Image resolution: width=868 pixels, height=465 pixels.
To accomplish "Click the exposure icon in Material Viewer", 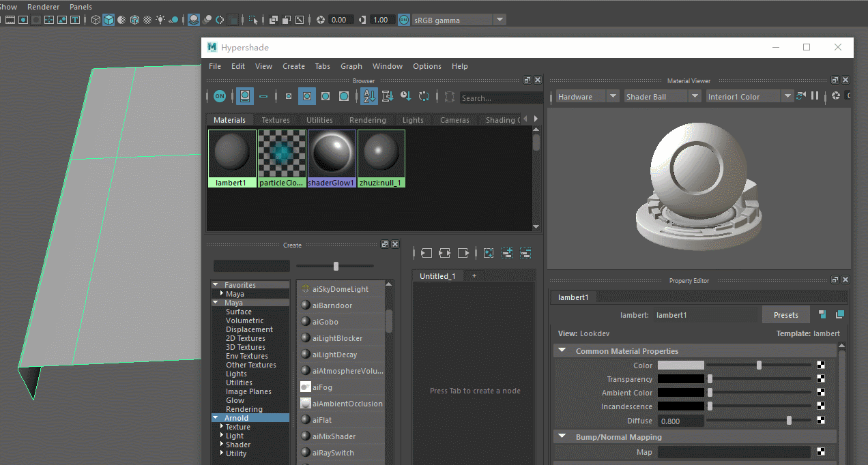I will (837, 96).
